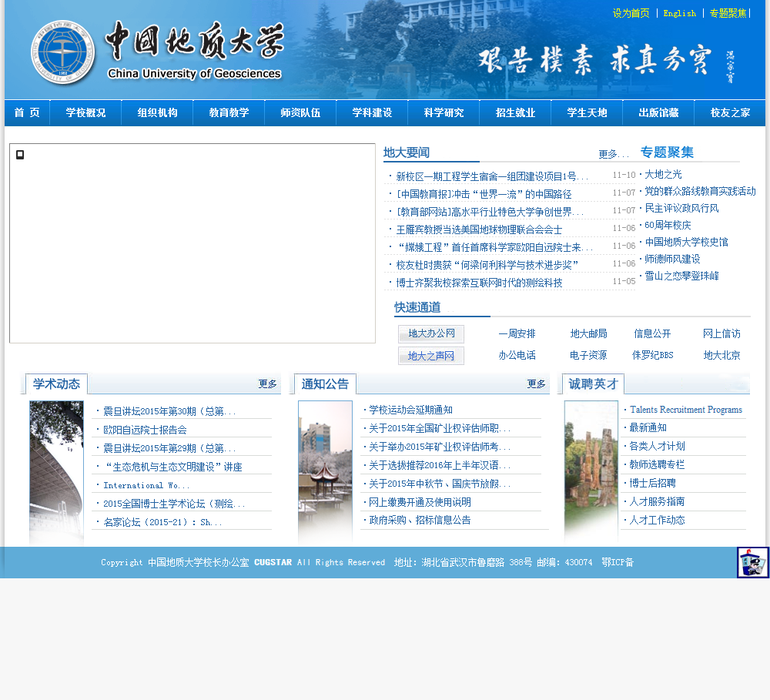Click the police badge icon in footer
770x700 pixels.
click(753, 562)
